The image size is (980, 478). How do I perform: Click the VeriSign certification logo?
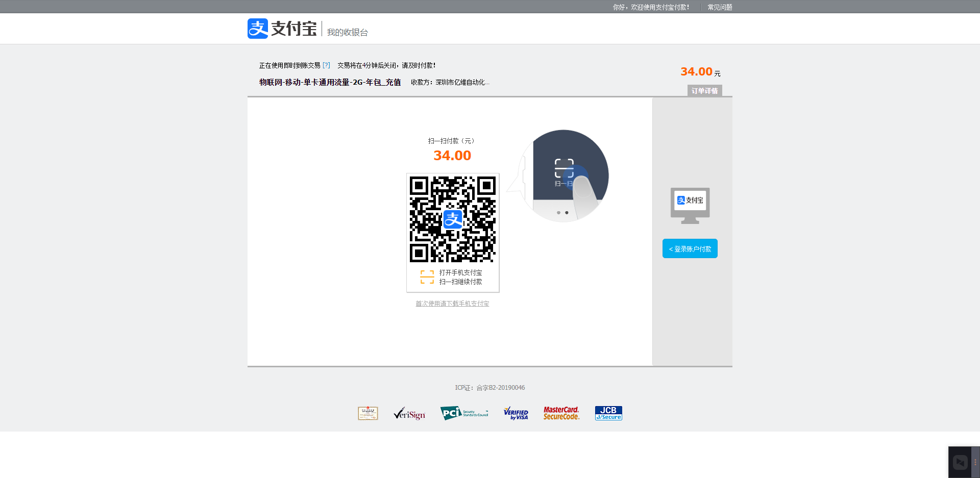(x=409, y=413)
